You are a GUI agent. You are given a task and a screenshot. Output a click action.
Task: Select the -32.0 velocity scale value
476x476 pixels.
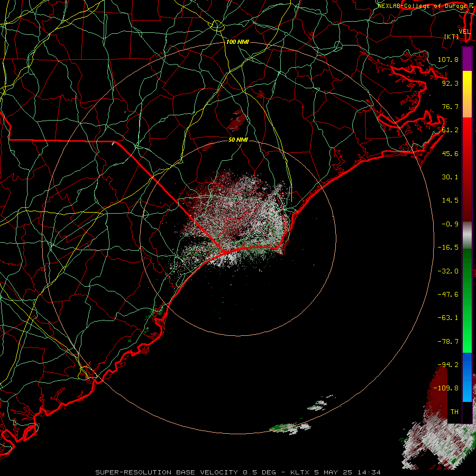tap(448, 271)
